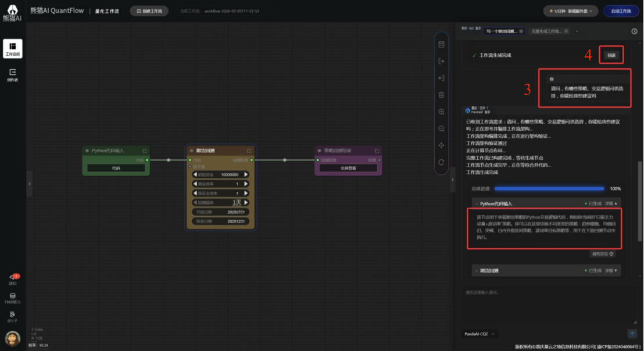Collapse the Python代码输入 详情 section
This screenshot has height=351, width=644.
coord(611,203)
